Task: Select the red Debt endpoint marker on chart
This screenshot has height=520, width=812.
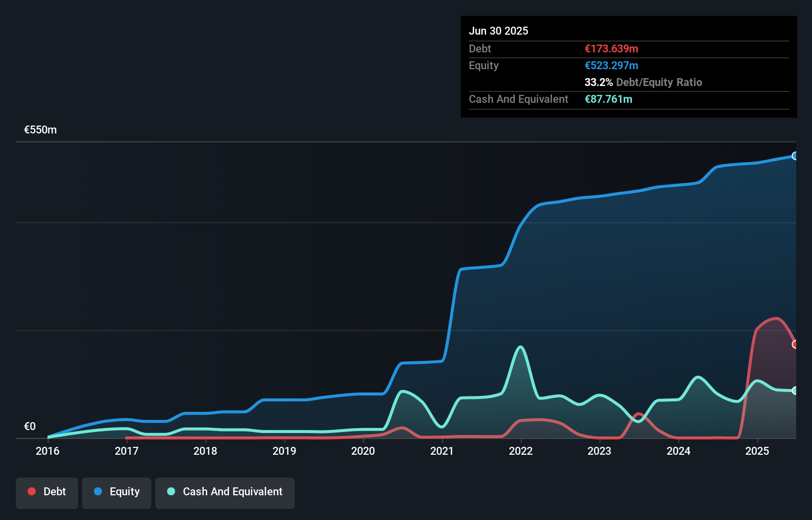Action: click(795, 344)
